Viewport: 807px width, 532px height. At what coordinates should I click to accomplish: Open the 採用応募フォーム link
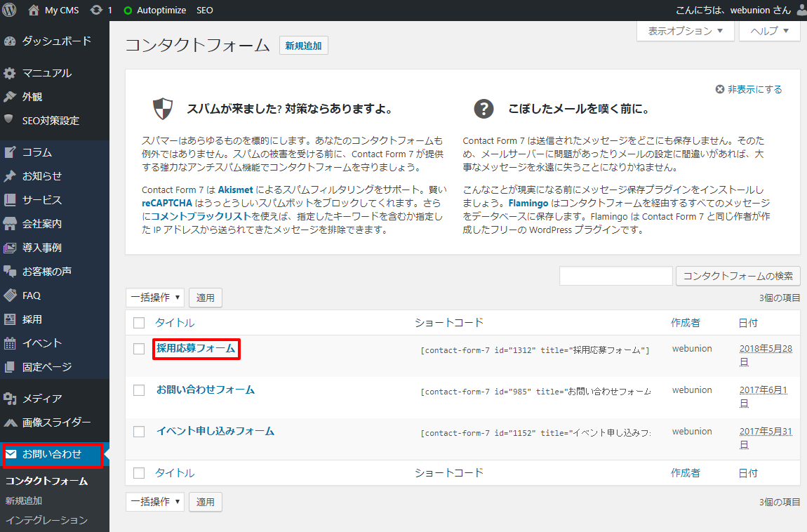(196, 348)
